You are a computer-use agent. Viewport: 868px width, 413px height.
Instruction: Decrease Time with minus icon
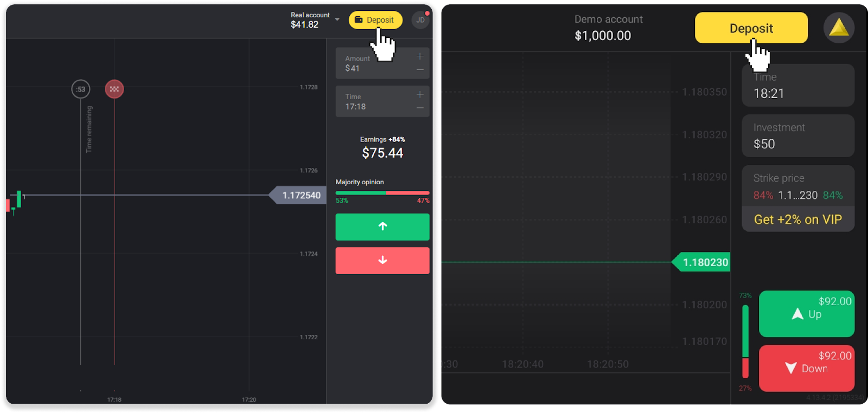[420, 108]
